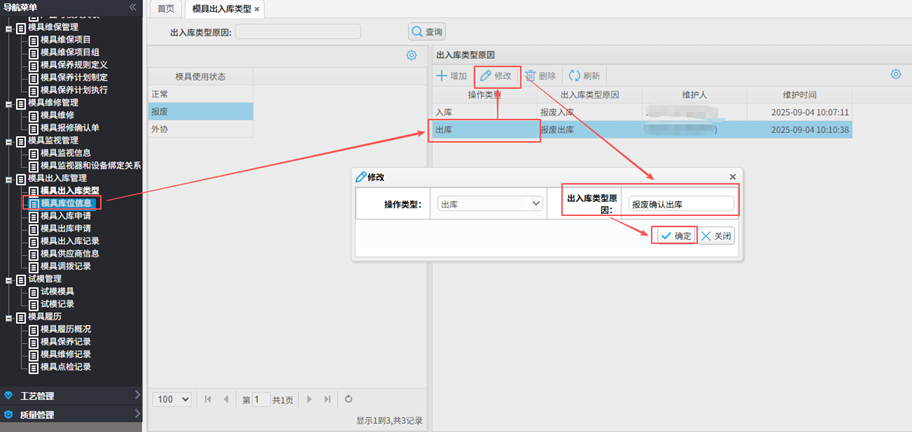Click the 增加 (add) toolbar button

[452, 76]
